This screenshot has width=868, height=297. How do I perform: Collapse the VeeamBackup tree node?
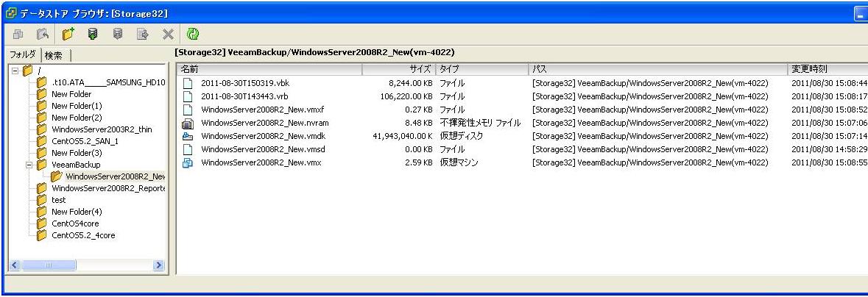point(29,165)
